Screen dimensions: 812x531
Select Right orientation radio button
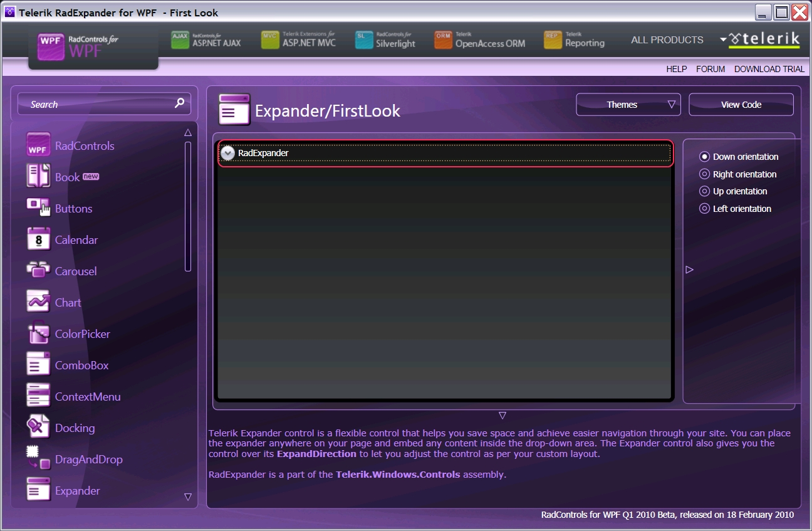click(x=704, y=174)
